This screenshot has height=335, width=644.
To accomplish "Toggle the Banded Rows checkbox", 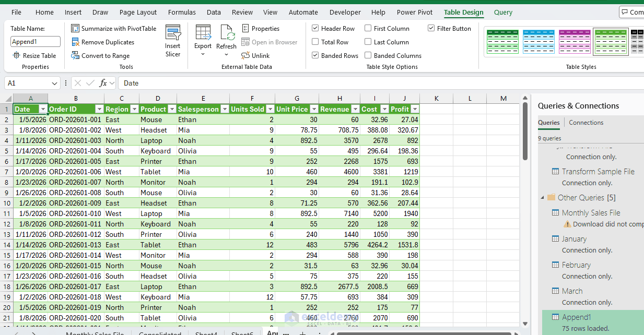I will click(315, 56).
